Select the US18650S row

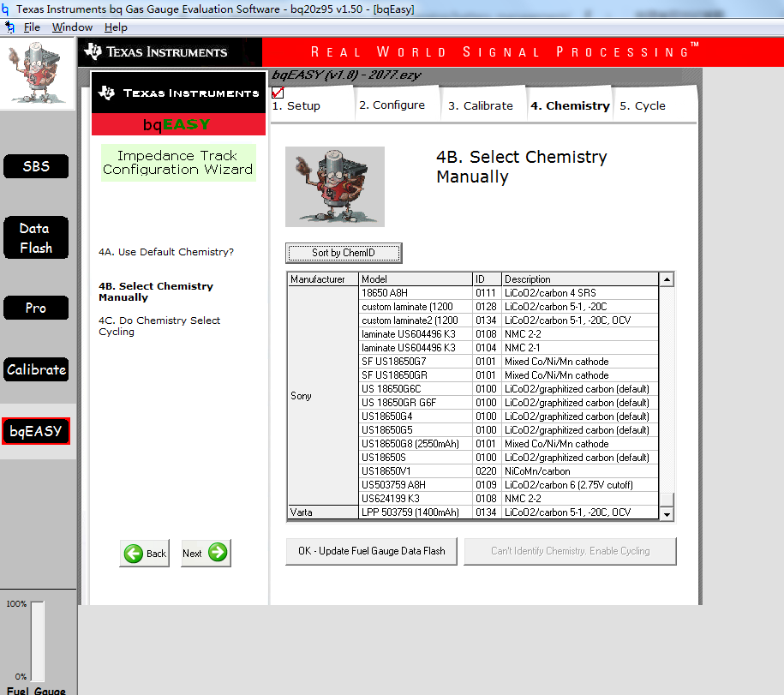point(508,458)
